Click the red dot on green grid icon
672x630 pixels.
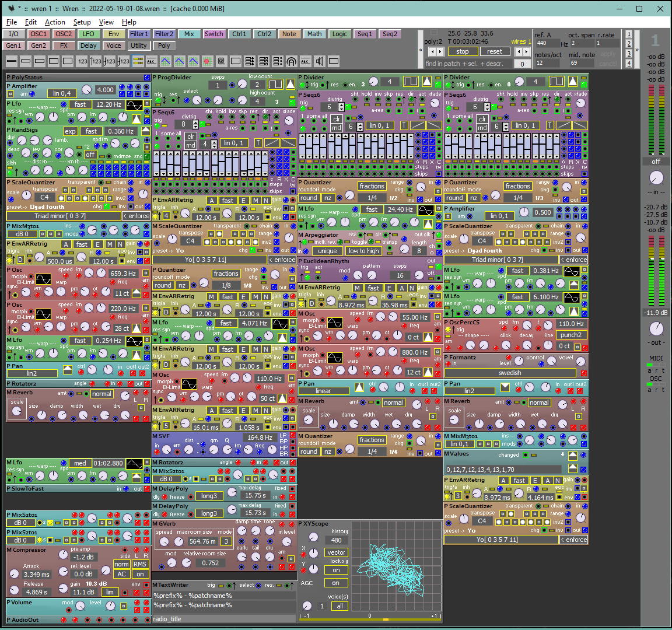coord(208,61)
